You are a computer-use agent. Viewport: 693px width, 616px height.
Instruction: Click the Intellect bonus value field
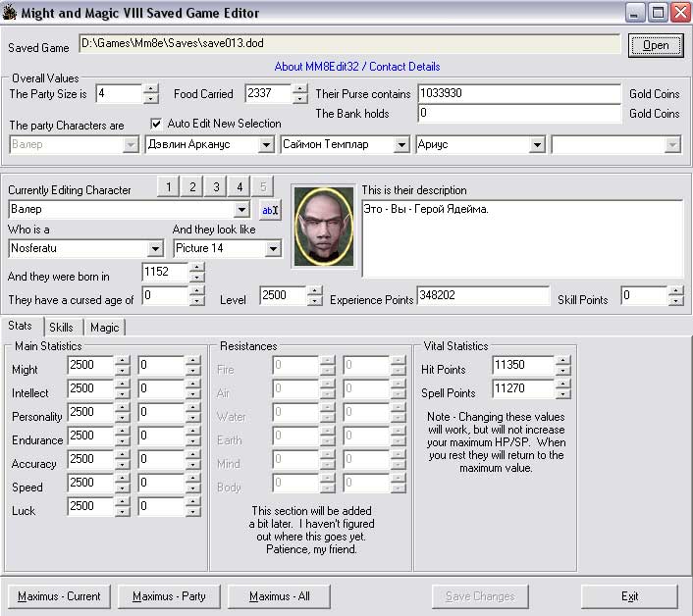pos(161,388)
